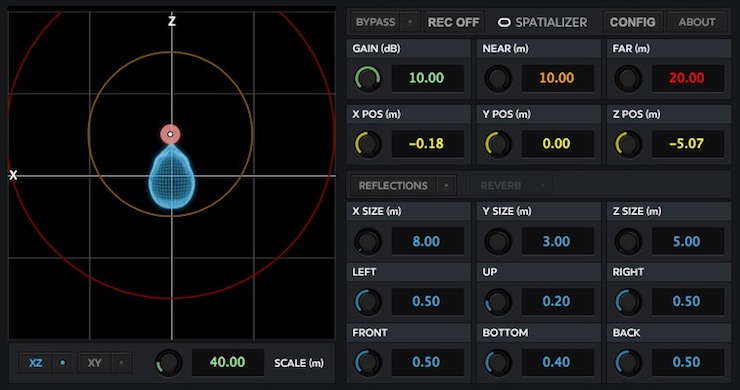
Task: Click the GAIN value field 10.00
Action: 427,78
